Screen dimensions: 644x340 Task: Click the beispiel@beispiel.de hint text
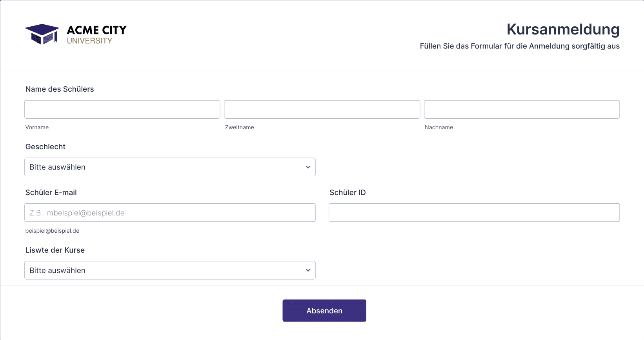pyautogui.click(x=52, y=231)
